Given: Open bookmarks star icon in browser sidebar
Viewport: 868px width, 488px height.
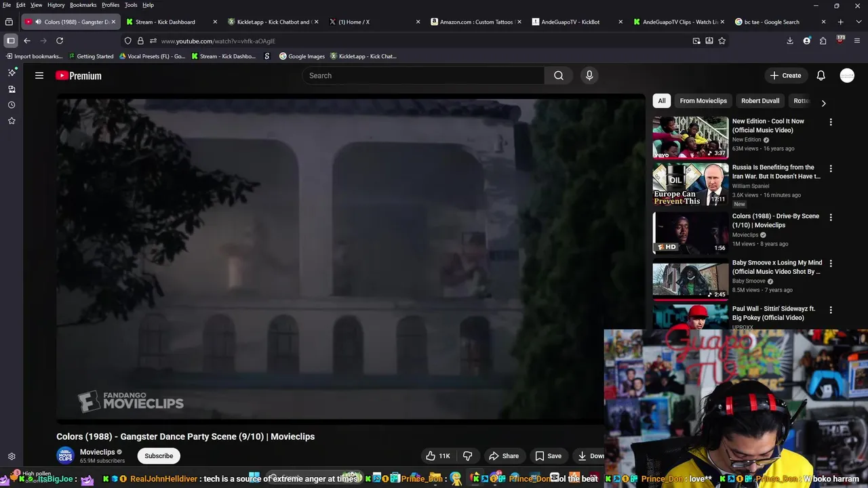Looking at the screenshot, I should pyautogui.click(x=12, y=121).
